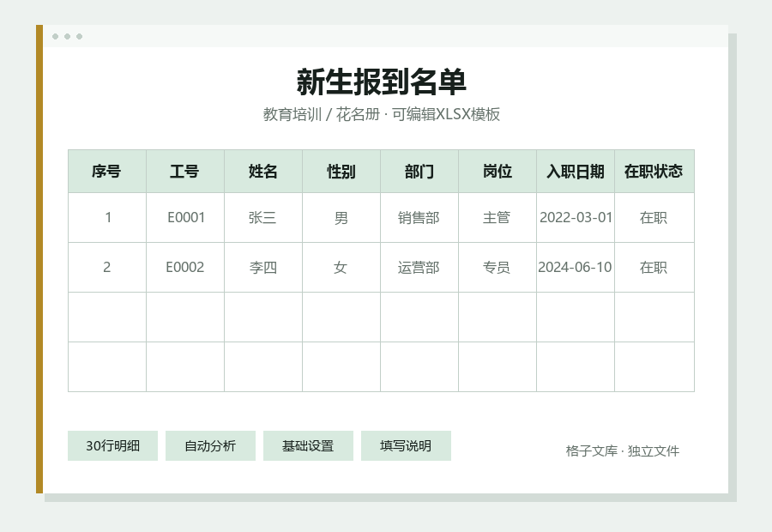The image size is (772, 532).
Task: Click the 30行明细 tag button
Action: [x=112, y=446]
